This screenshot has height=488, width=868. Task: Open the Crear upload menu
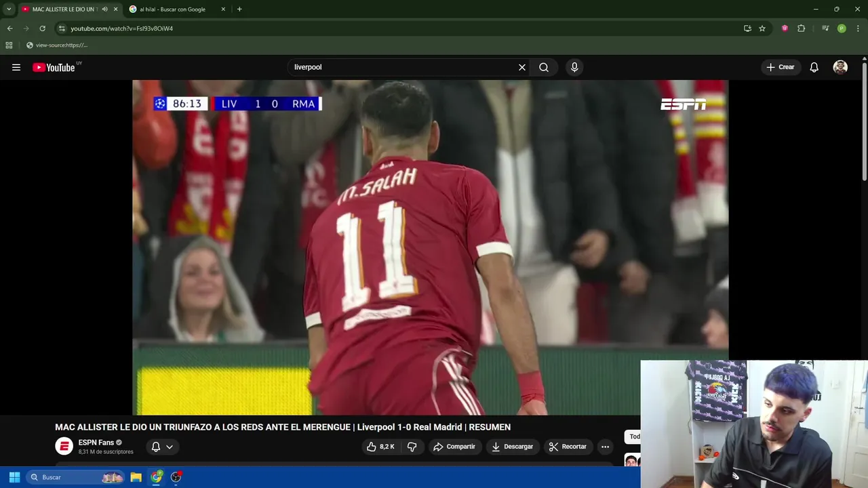[x=781, y=67]
